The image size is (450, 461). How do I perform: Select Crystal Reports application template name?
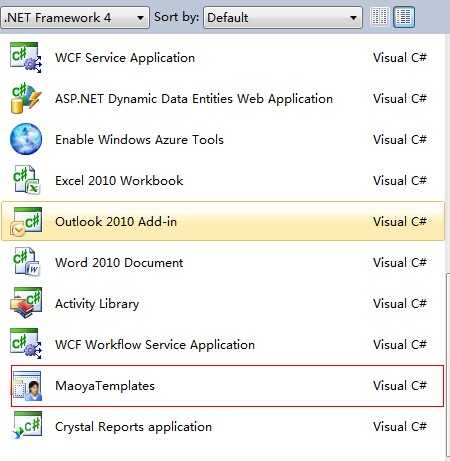click(133, 427)
